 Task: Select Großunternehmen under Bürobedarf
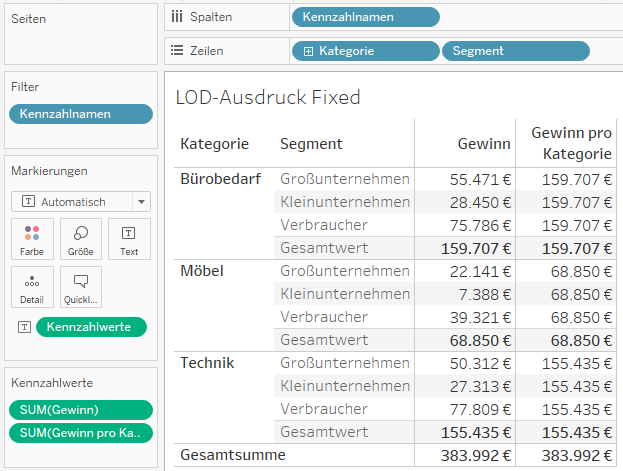(344, 179)
